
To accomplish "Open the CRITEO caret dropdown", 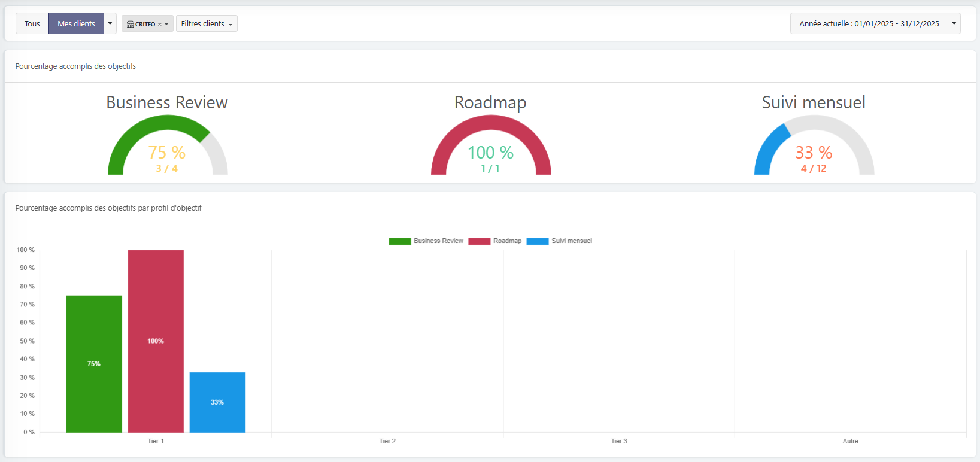I will tap(166, 25).
